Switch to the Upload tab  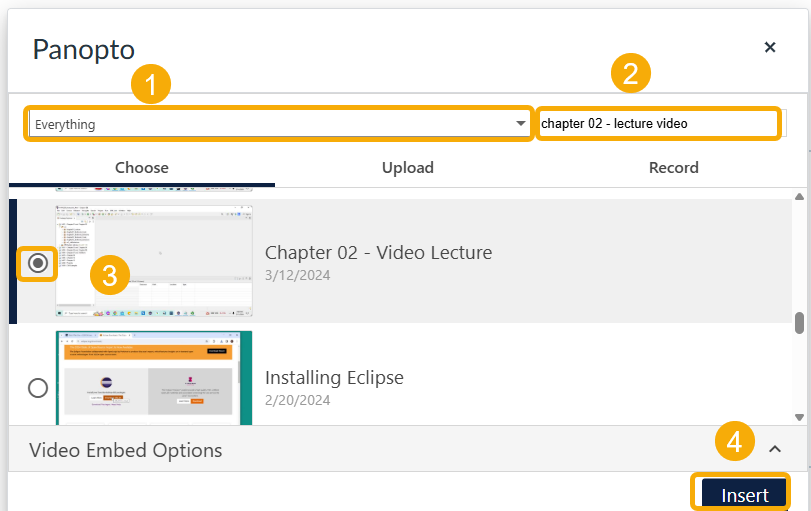(x=408, y=168)
